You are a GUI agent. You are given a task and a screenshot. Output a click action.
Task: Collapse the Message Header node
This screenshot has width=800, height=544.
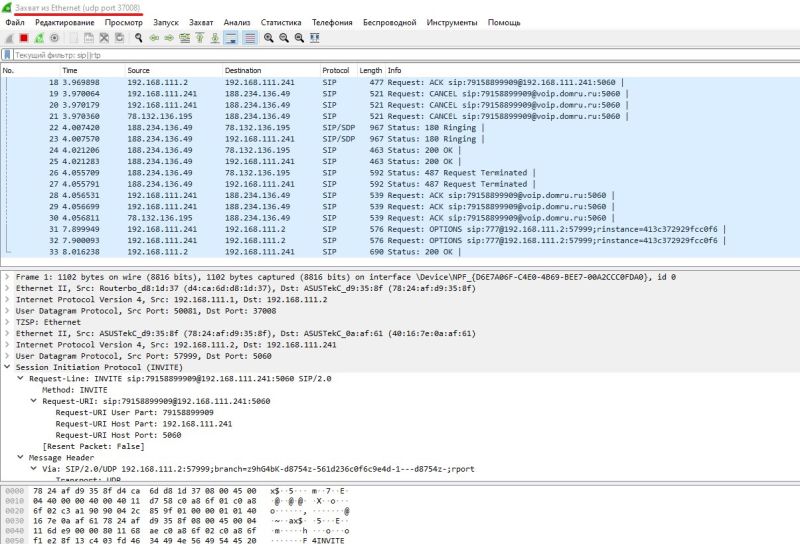tap(20, 457)
